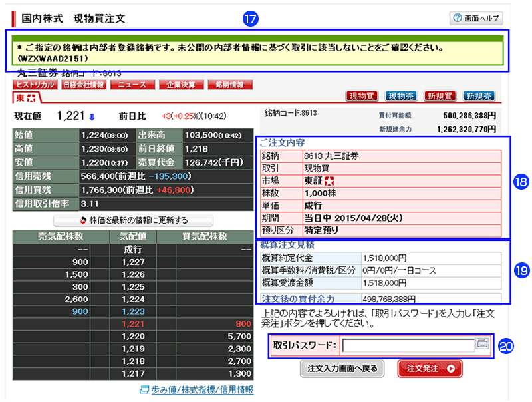Click 期間 value 当日中 2015/04/28(火)
Viewport: 532px width, 402px height.
coord(353,218)
